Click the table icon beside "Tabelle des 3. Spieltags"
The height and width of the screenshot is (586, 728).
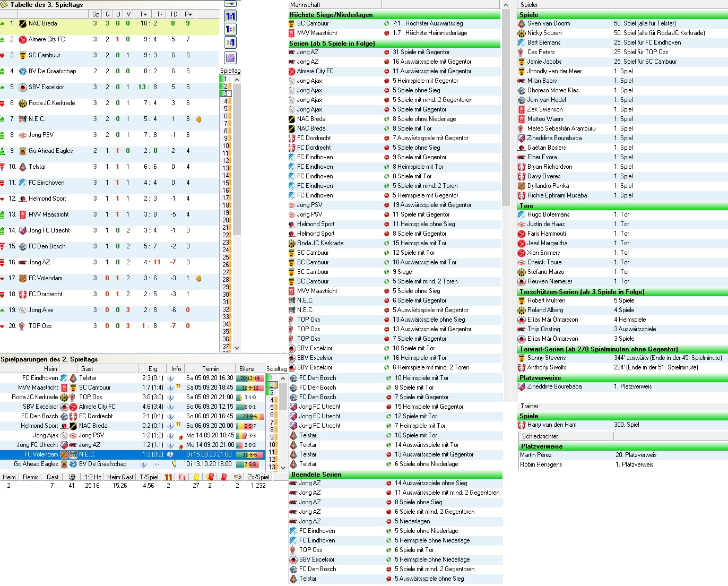pyautogui.click(x=5, y=4)
